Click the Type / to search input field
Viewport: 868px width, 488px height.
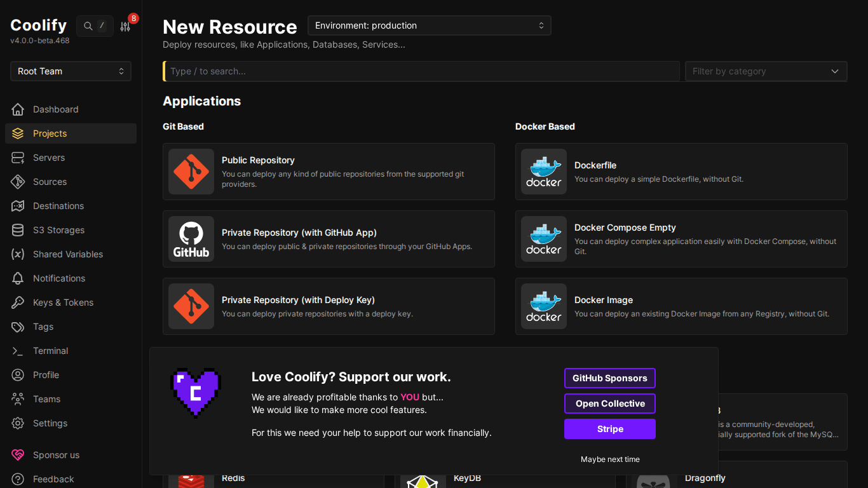point(421,71)
